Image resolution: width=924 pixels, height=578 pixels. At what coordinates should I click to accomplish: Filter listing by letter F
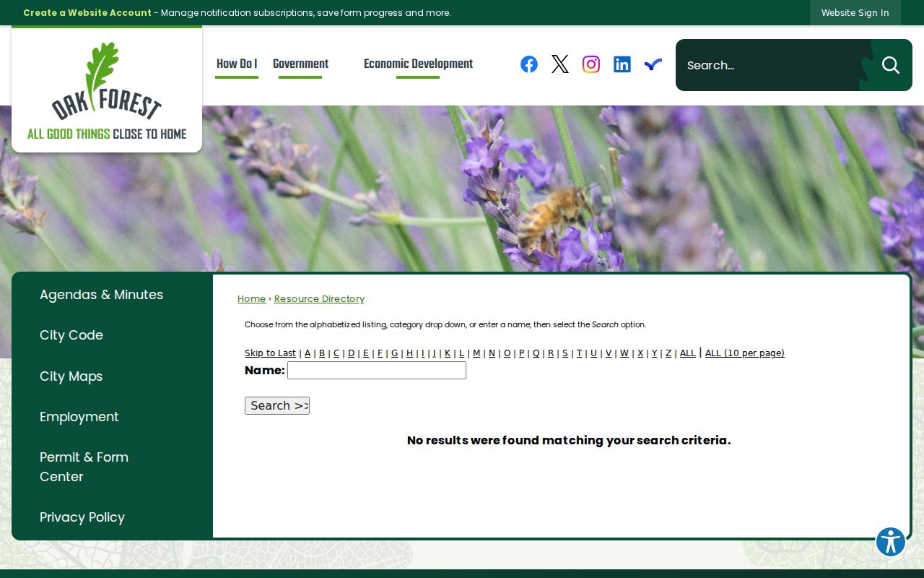tap(380, 353)
